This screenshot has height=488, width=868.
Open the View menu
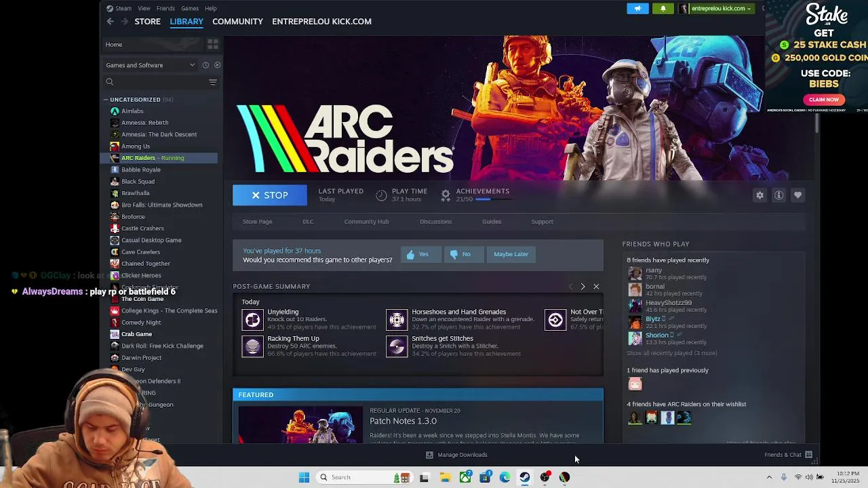(x=144, y=8)
